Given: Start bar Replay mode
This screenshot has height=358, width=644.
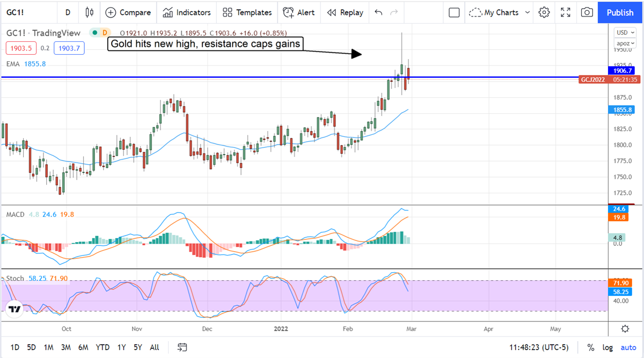Looking at the screenshot, I should [x=345, y=12].
